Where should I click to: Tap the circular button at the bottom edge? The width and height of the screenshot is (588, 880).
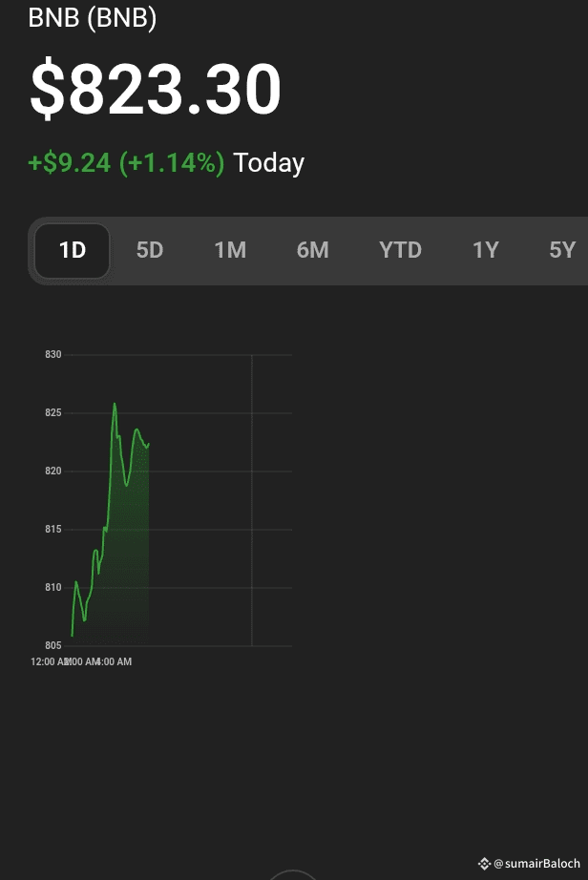[292, 874]
